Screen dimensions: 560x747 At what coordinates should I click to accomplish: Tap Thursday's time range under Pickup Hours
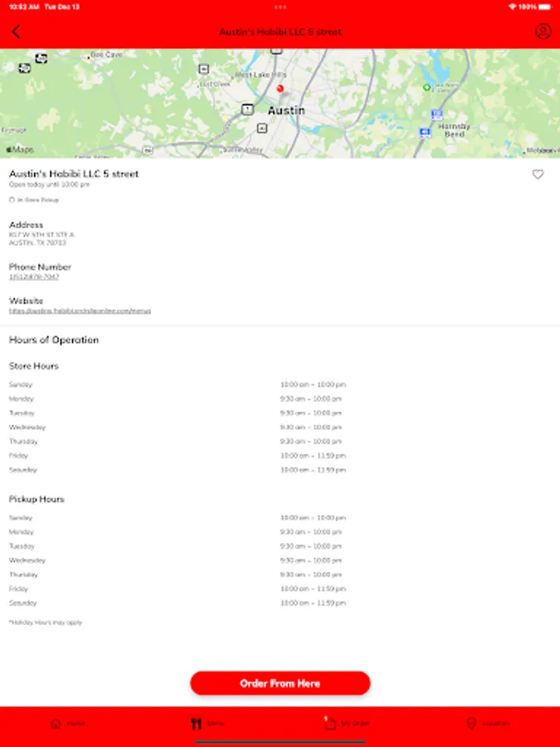pos(311,574)
